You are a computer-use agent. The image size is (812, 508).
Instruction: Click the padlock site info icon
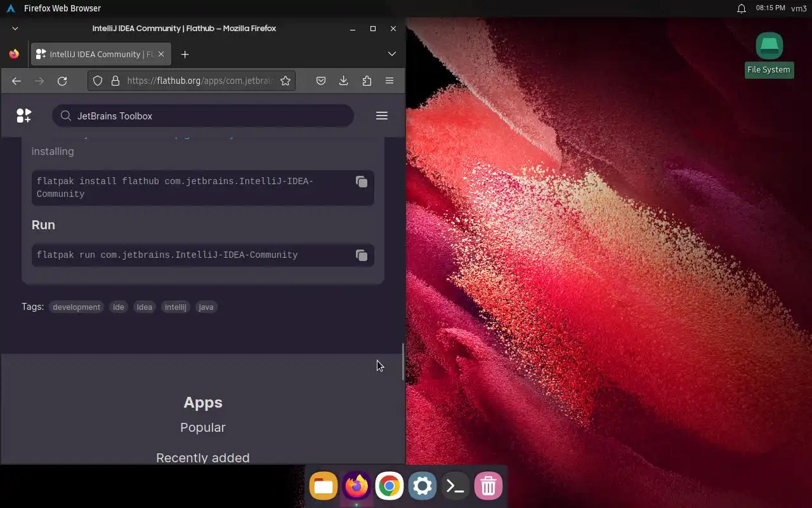(115, 81)
